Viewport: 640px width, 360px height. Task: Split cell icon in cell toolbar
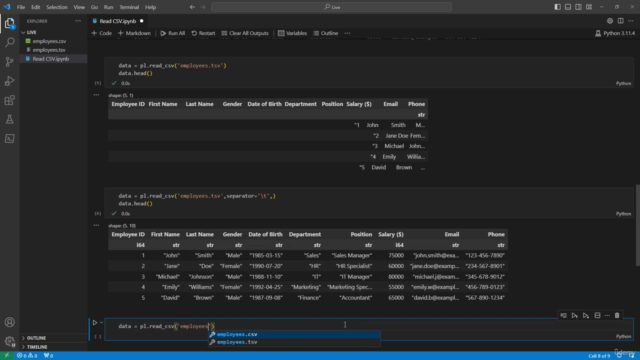[597, 316]
